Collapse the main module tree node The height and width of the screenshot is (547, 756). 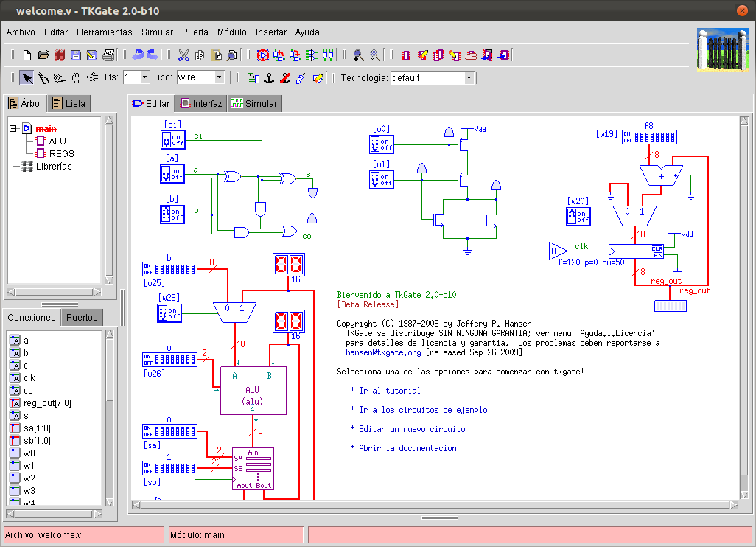tap(13, 128)
